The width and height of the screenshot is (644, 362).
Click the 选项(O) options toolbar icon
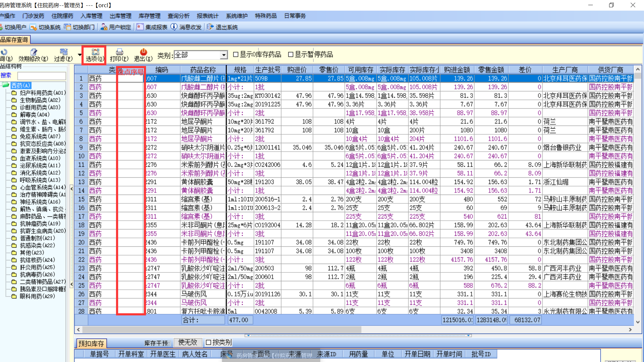(x=95, y=52)
